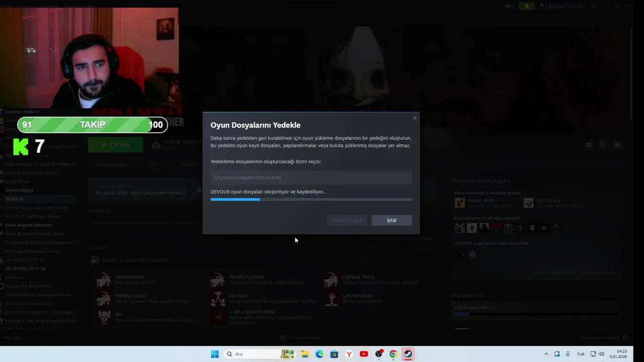Image resolution: width=644 pixels, height=362 pixels.
Task: Open Arkadaşlar ve Sohbet friends chat
Action: 604,338
